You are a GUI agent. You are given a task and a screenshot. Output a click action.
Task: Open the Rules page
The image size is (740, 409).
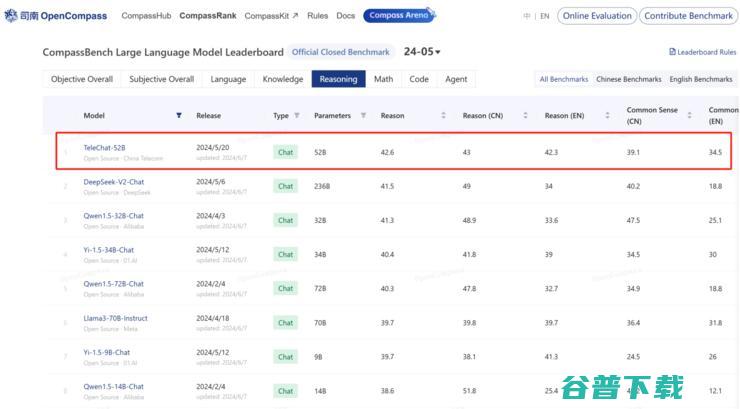[x=318, y=16]
